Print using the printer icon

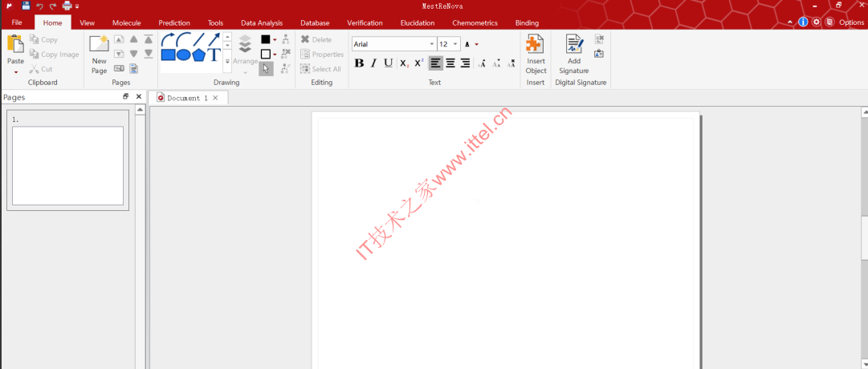pyautogui.click(x=67, y=6)
